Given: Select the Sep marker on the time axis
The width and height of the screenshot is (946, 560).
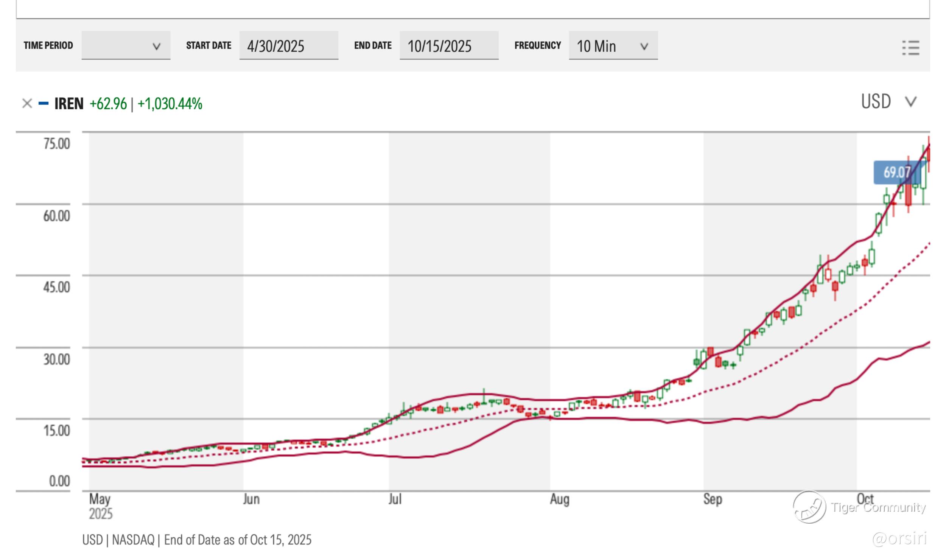Looking at the screenshot, I should point(713,499).
